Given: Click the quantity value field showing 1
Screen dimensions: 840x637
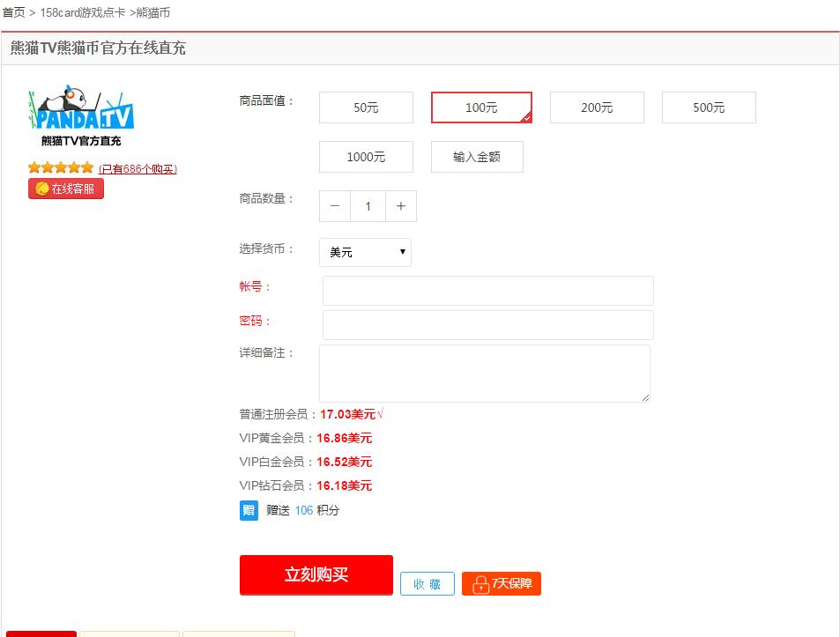Looking at the screenshot, I should pos(368,206).
